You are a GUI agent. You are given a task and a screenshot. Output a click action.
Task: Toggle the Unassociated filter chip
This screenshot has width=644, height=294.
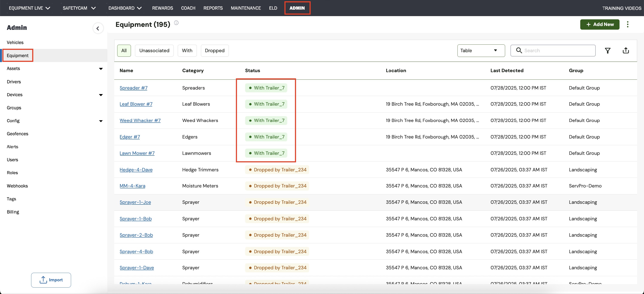(x=154, y=50)
